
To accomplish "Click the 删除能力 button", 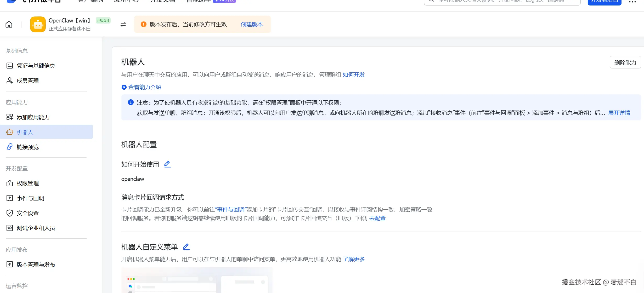I will [x=625, y=62].
